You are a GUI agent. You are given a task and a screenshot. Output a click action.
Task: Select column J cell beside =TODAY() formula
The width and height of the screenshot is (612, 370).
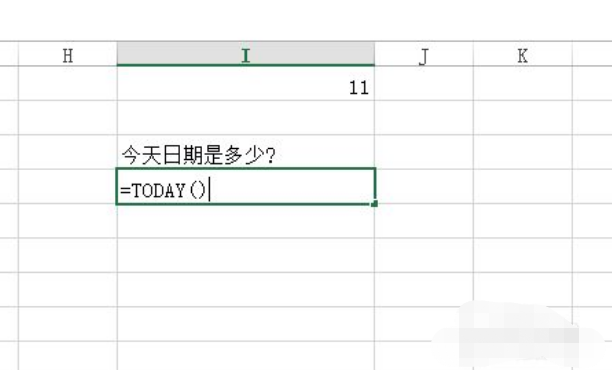[424, 186]
